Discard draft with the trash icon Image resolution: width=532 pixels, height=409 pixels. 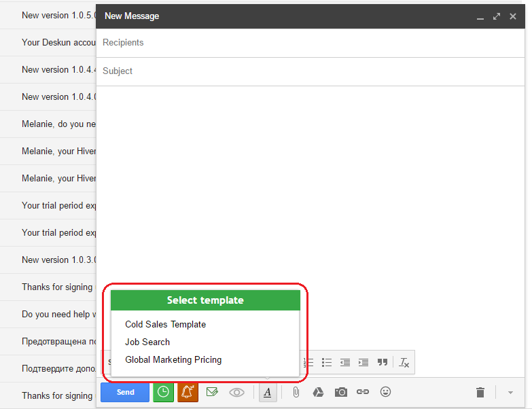(480, 393)
